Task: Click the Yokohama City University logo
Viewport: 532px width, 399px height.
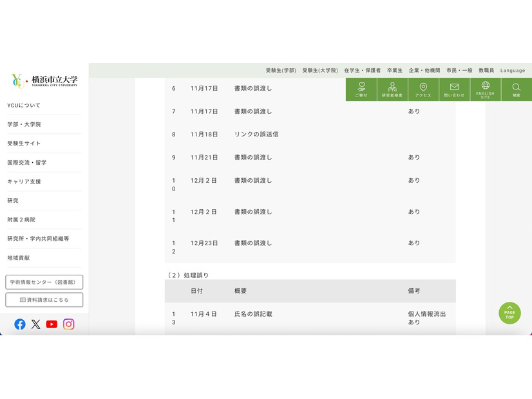Action: (44, 81)
